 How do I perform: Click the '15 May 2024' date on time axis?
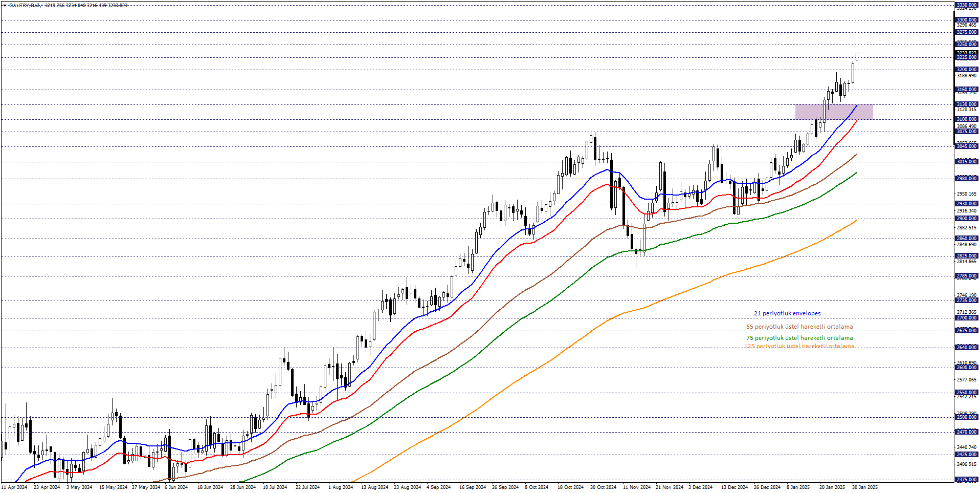113,487
